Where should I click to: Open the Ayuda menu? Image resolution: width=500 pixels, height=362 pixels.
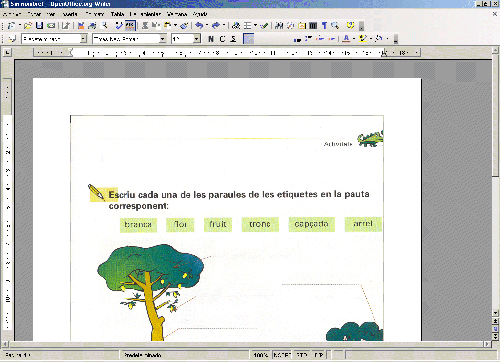point(200,14)
